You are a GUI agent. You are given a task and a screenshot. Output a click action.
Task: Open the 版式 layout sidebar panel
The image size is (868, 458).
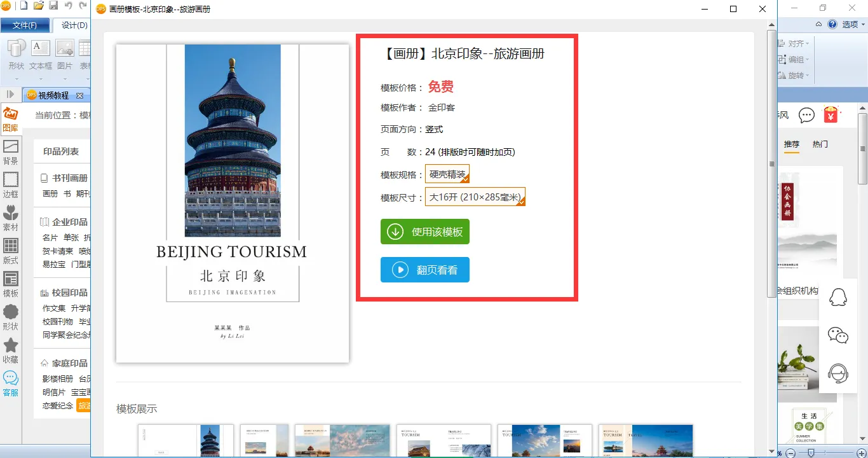tap(11, 253)
